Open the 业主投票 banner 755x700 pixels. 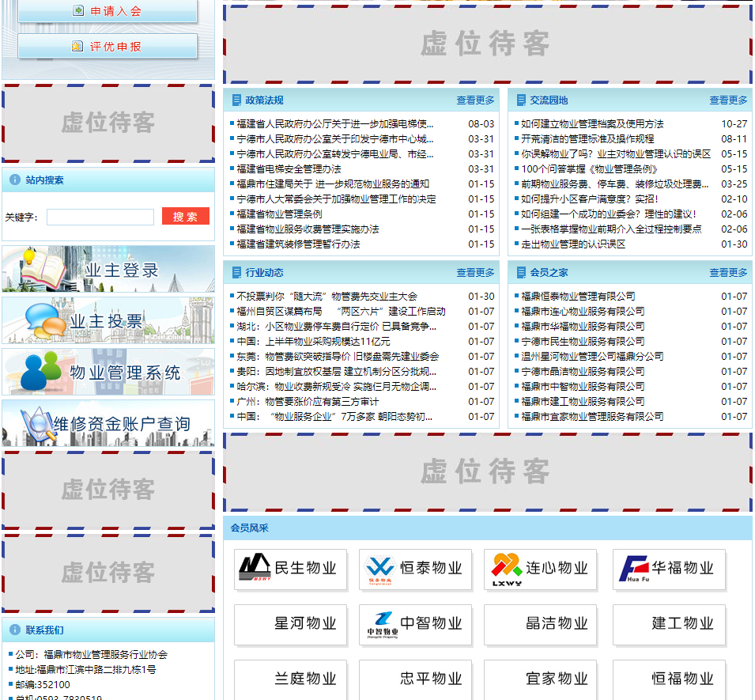[108, 320]
